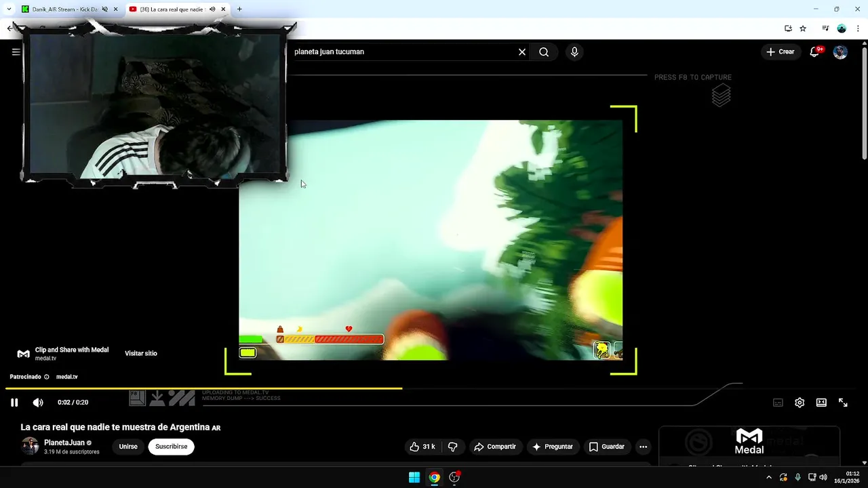This screenshot has width=868, height=488.
Task: Toggle subtitles in the player
Action: [x=778, y=403]
